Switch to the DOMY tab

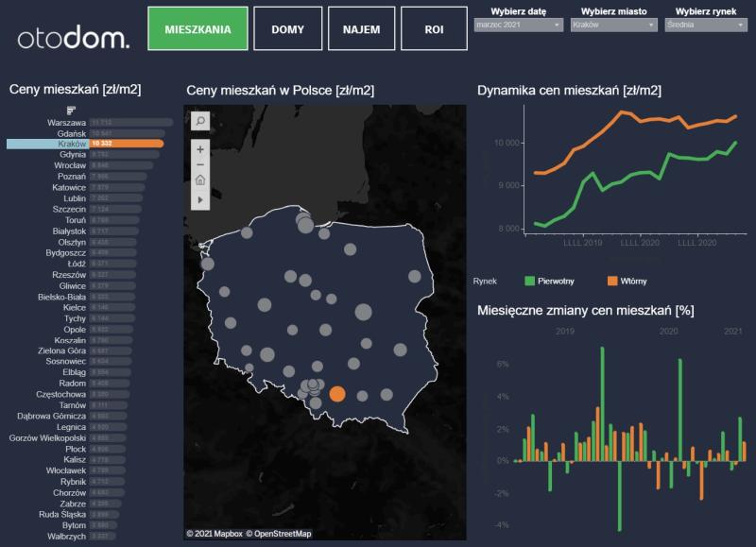point(287,29)
